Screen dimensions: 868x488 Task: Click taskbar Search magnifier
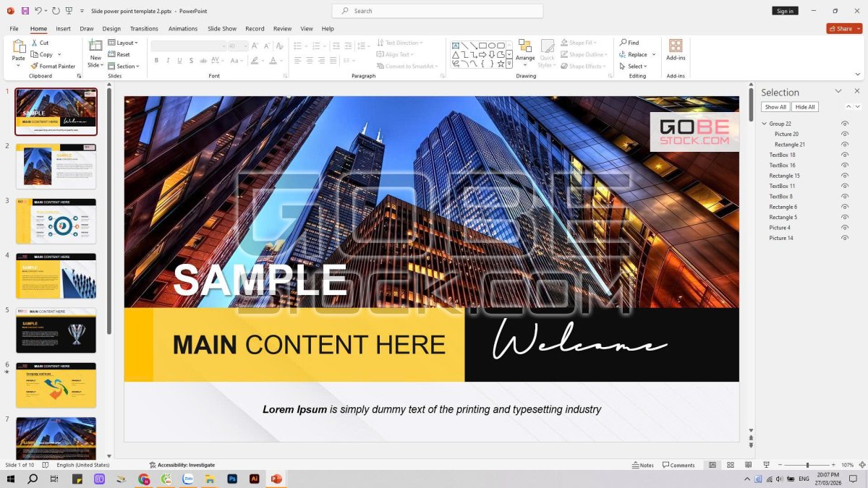(33, 479)
